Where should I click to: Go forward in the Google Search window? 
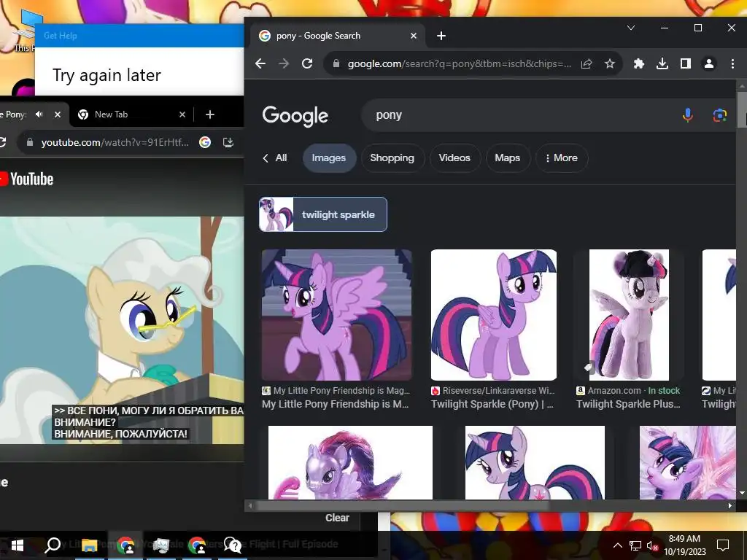tap(284, 63)
